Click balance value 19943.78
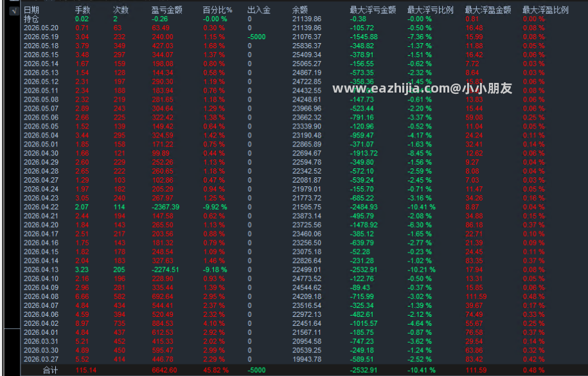 [x=307, y=359]
